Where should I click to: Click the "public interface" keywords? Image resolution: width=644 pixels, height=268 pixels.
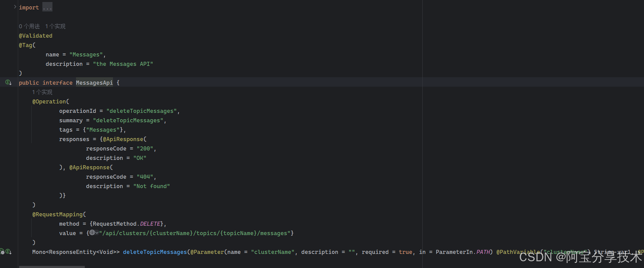[46, 83]
